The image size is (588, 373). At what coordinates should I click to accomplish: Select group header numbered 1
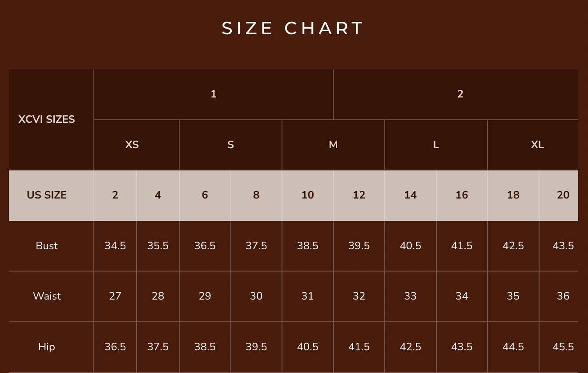coord(213,94)
